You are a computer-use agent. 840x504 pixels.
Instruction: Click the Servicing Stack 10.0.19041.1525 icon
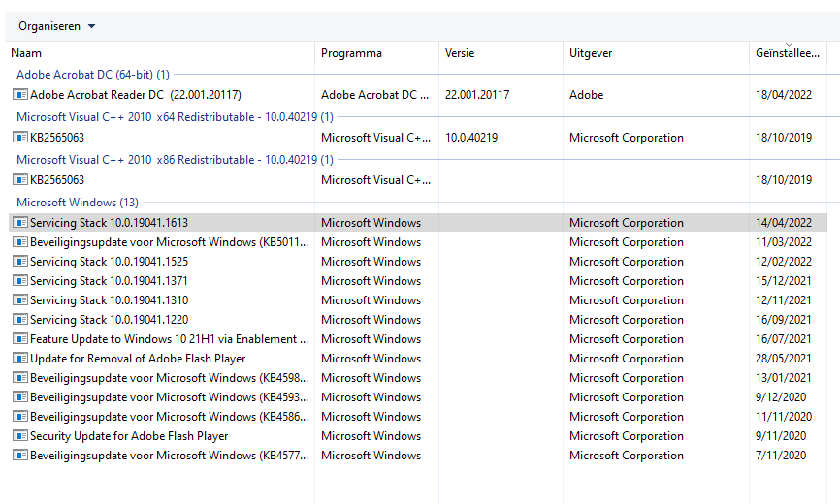(x=20, y=262)
